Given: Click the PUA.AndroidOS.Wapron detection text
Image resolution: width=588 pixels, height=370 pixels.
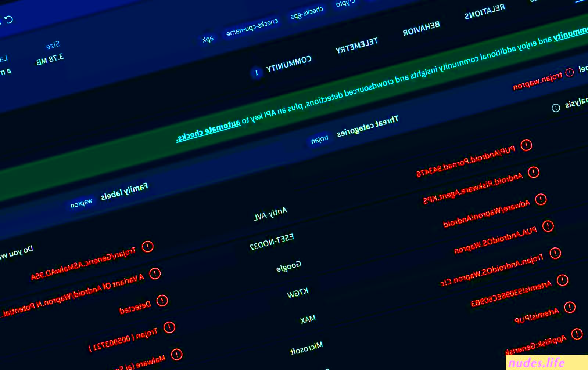Looking at the screenshot, I should point(495,240).
